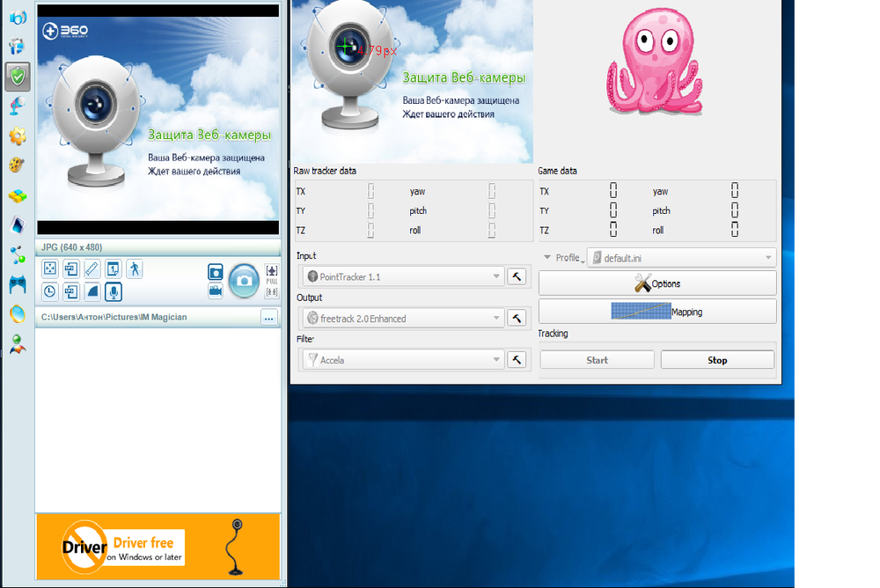Select the blue mask sidebar icon

click(x=18, y=284)
